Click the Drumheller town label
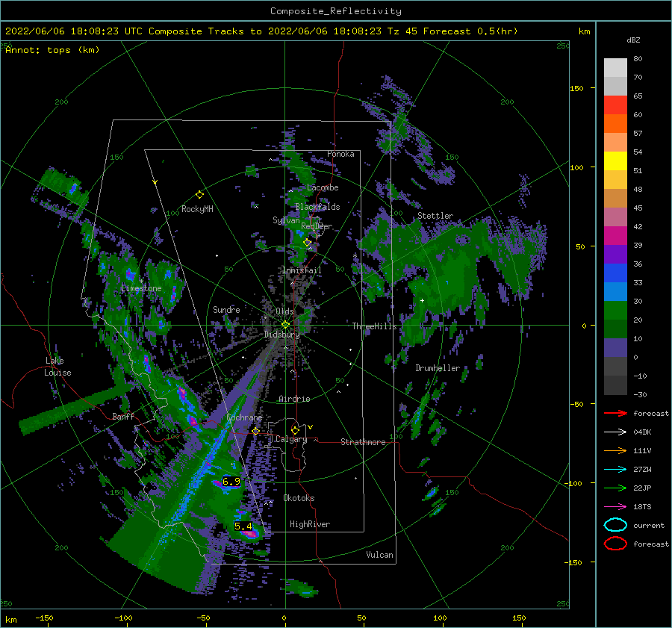Viewport: 672px width, 628px height. pyautogui.click(x=438, y=368)
